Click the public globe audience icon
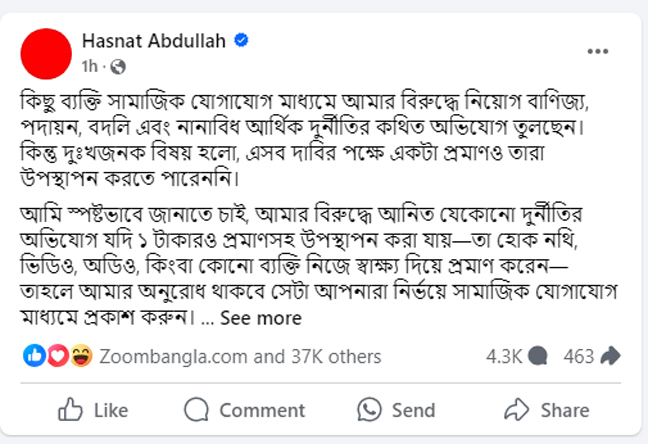Screen dimensions: 648x444 [118, 67]
